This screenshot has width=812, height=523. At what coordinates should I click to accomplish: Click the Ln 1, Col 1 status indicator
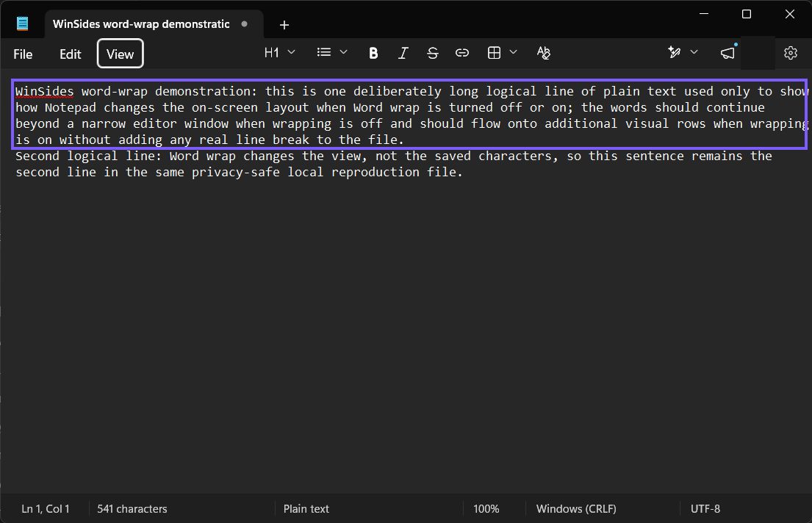46,509
